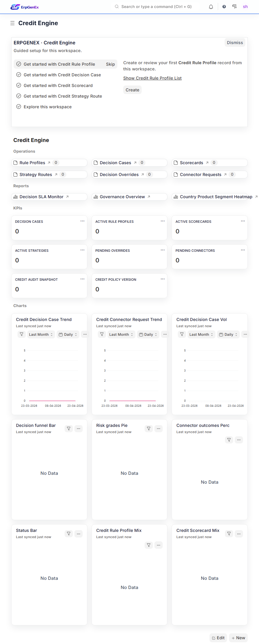This screenshot has width=259, height=644.
Task: Open more options on Risk grades Pie chart
Action: point(159,428)
